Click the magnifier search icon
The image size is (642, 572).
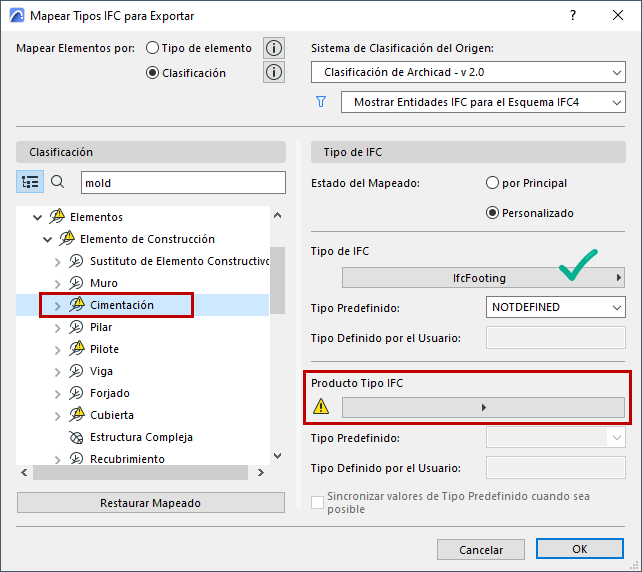tap(57, 182)
